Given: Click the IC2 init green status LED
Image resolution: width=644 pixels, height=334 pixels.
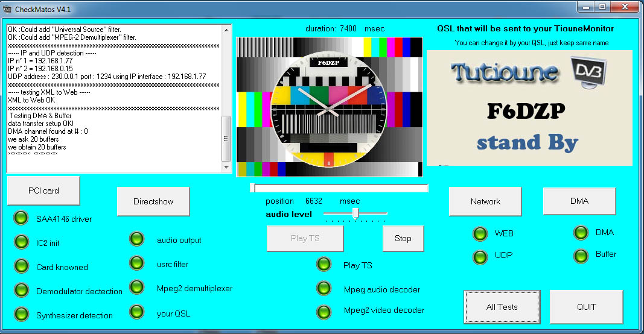Looking at the screenshot, I should (21, 242).
